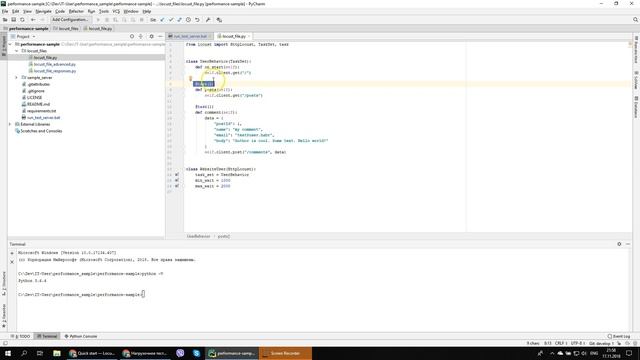Select README.md in the project tree
Viewport: 640px width, 360px height.
(x=38, y=104)
